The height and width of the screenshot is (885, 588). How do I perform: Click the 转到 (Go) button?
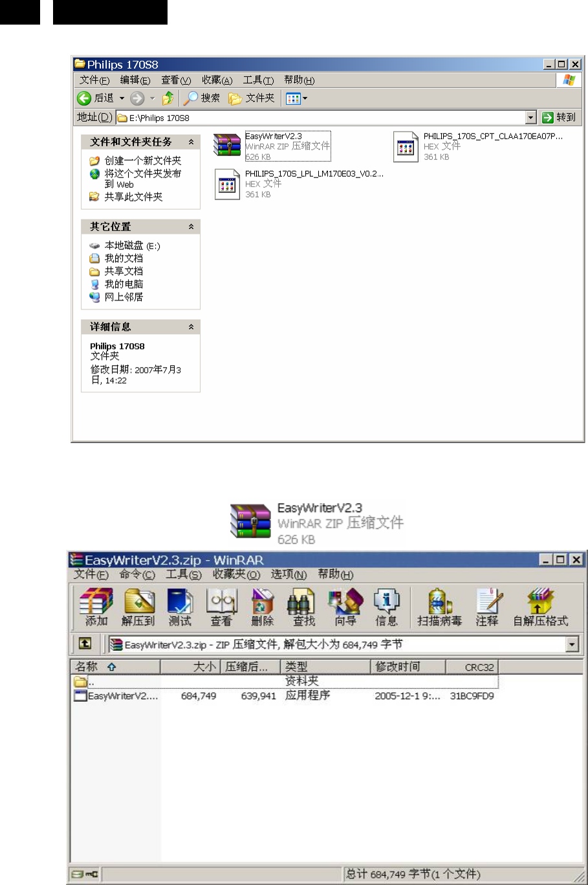tap(559, 117)
